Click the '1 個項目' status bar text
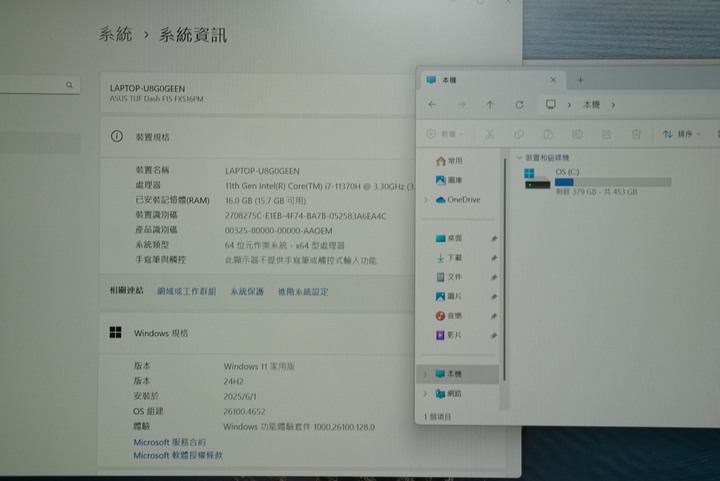 tap(438, 417)
